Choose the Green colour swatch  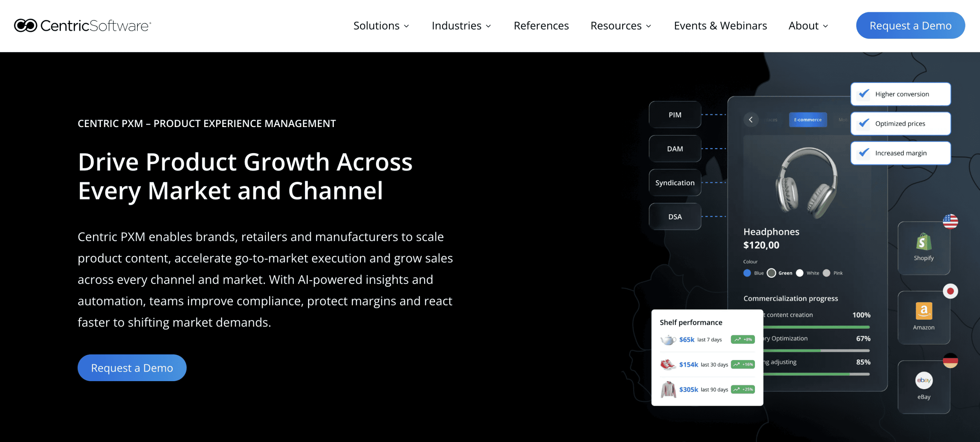click(771, 273)
